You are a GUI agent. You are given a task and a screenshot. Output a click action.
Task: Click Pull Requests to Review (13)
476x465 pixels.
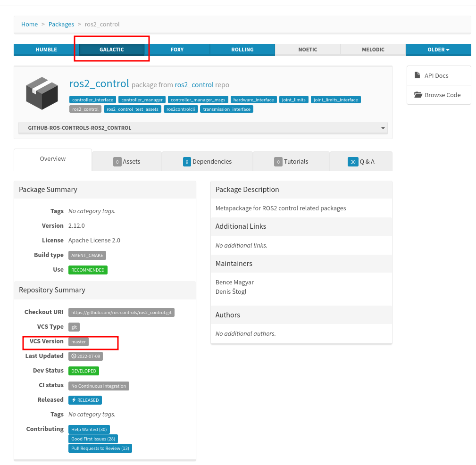[100, 448]
